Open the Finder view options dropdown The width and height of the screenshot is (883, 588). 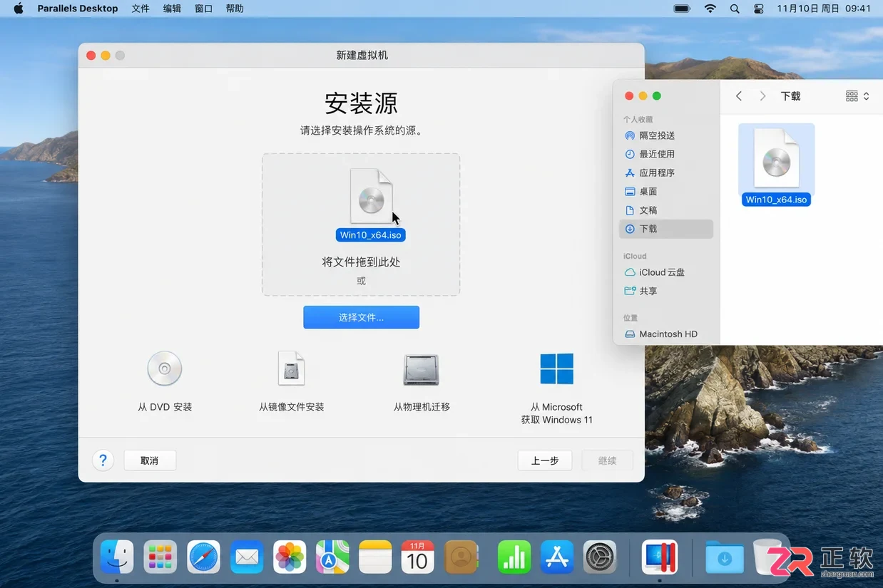pos(857,96)
